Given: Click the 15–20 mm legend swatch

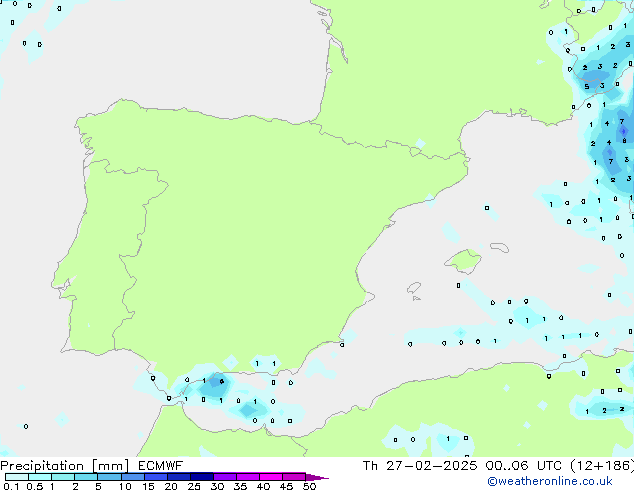Looking at the screenshot, I should [x=156, y=477].
